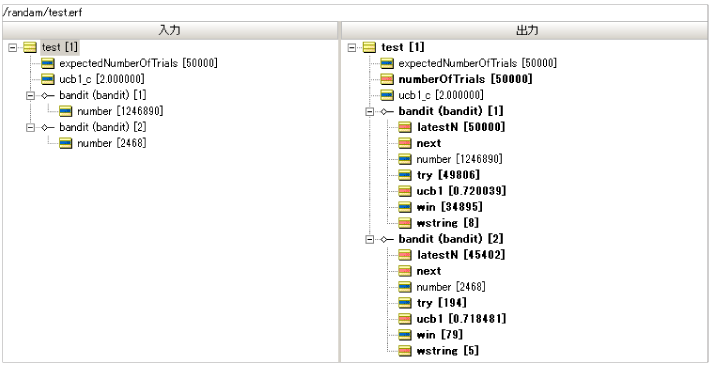Image resolution: width=710 pixels, height=369 pixels.
Task: Click the output panel header 出力
Action: [x=525, y=30]
